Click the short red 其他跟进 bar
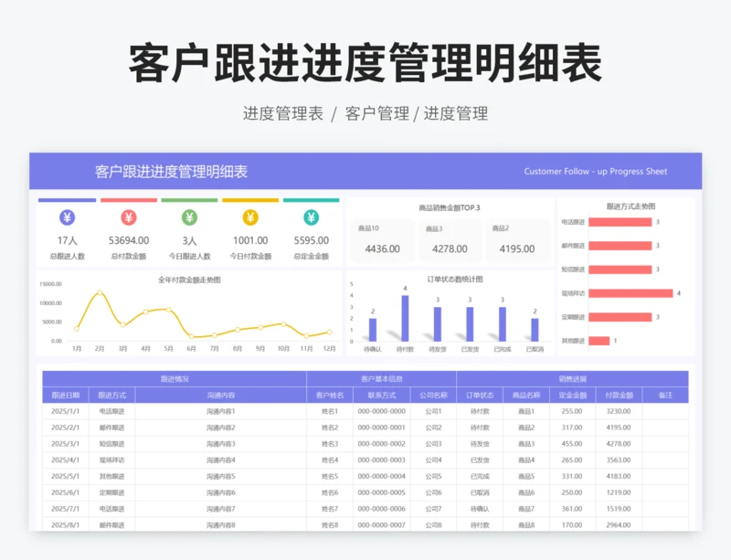The width and height of the screenshot is (731, 560). click(x=599, y=341)
